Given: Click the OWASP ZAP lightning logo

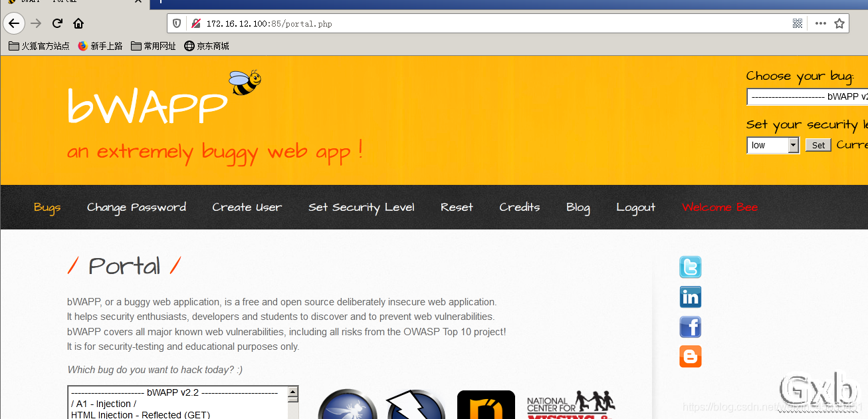Looking at the screenshot, I should [x=417, y=404].
